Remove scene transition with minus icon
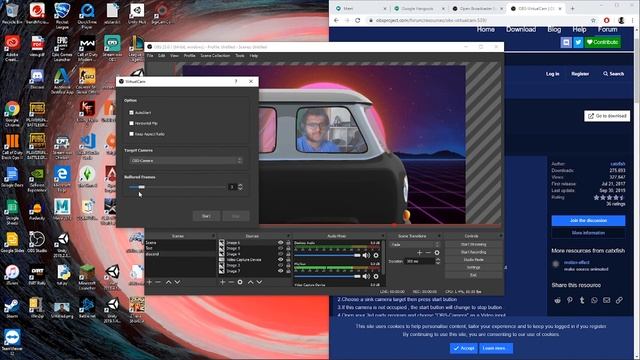640x360 pixels. click(x=428, y=253)
